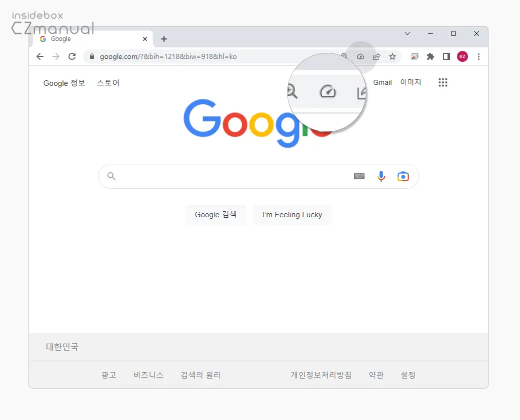Go back using the browser back arrow
Image resolution: width=520 pixels, height=420 pixels.
click(40, 56)
